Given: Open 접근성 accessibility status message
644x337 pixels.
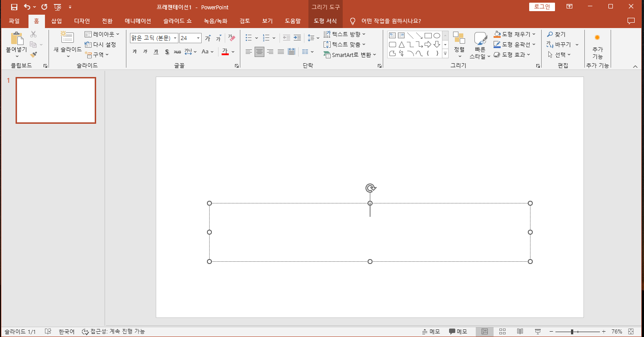Looking at the screenshot, I should click(113, 332).
